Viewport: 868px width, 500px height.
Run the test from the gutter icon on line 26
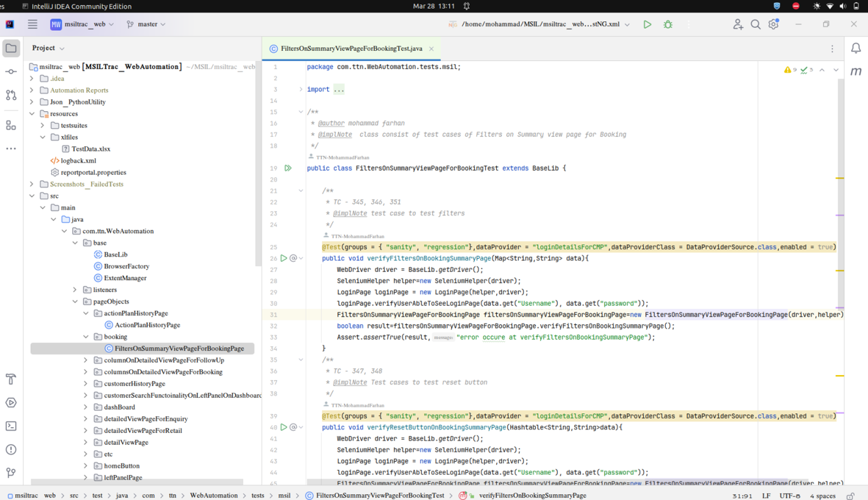click(283, 258)
